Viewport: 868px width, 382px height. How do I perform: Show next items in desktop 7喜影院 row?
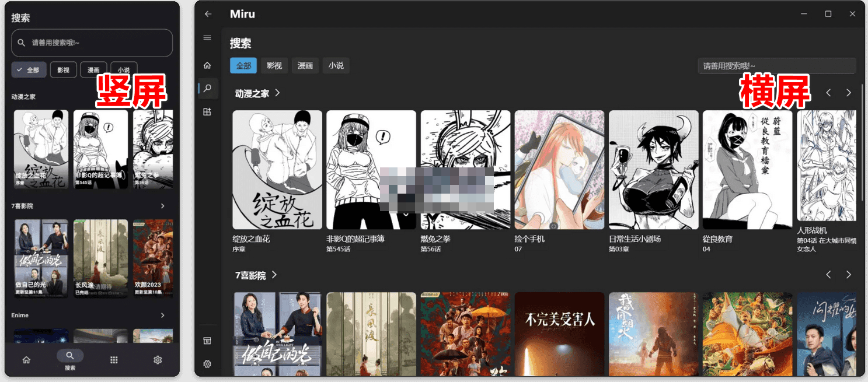coord(849,275)
